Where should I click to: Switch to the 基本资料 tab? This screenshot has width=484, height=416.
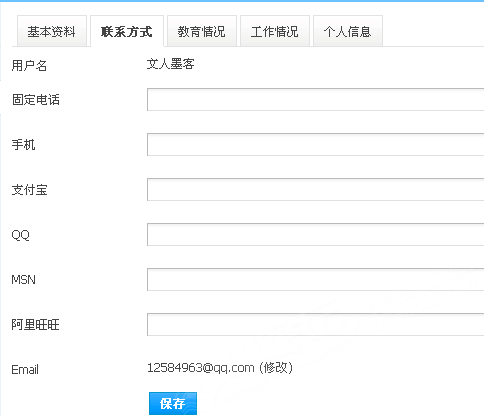[x=52, y=31]
